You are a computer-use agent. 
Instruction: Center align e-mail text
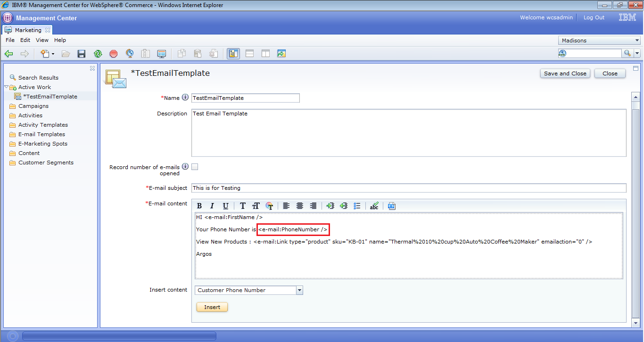point(300,206)
